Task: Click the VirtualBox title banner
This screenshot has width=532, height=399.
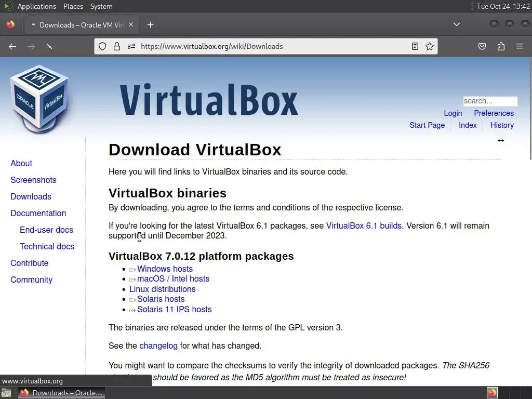Action: pyautogui.click(x=209, y=100)
